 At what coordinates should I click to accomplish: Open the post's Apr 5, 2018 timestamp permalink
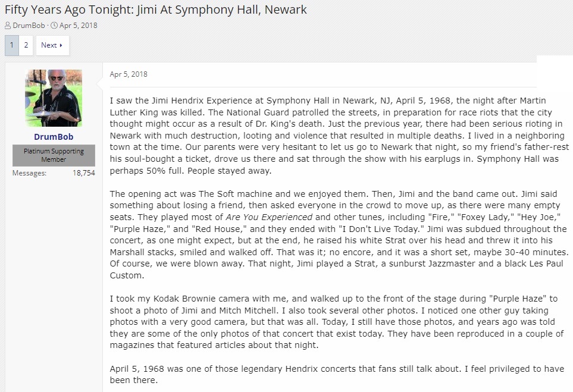[129, 74]
